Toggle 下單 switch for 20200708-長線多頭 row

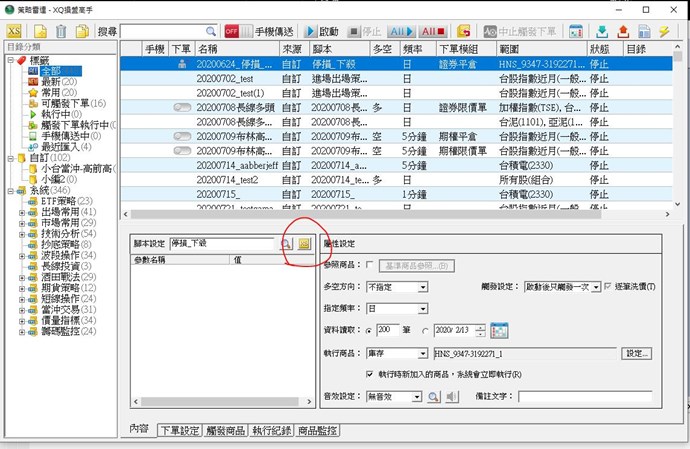(x=182, y=105)
